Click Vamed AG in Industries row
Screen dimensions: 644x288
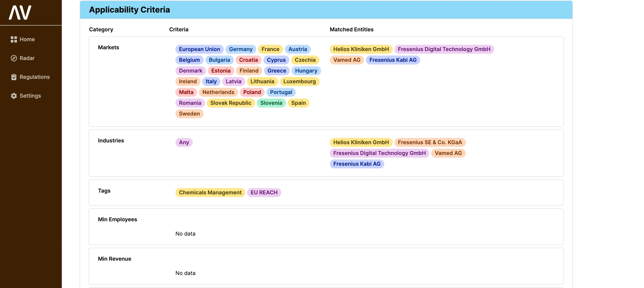(x=448, y=153)
